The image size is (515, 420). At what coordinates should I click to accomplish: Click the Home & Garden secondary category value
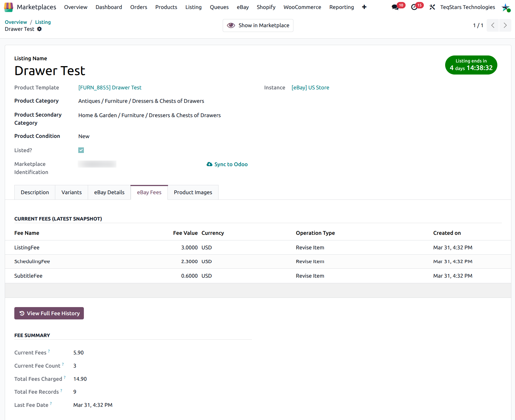pyautogui.click(x=150, y=115)
